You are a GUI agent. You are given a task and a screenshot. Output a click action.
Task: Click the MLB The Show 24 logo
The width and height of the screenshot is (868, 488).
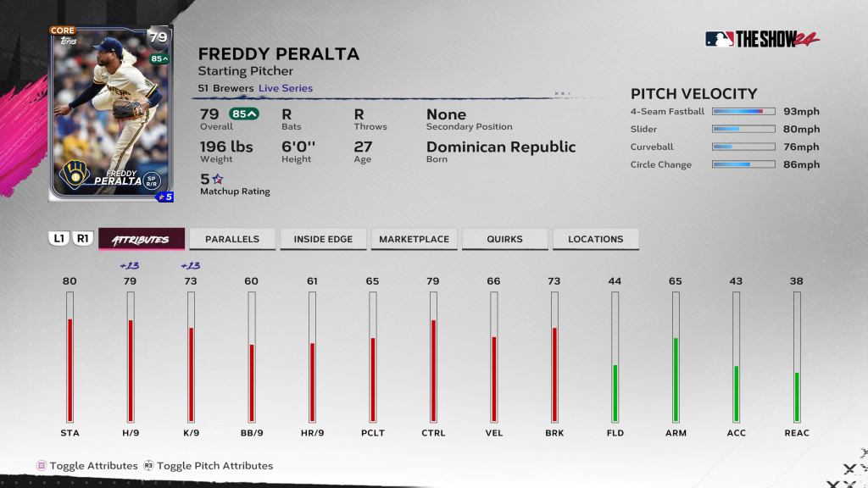[x=762, y=39]
